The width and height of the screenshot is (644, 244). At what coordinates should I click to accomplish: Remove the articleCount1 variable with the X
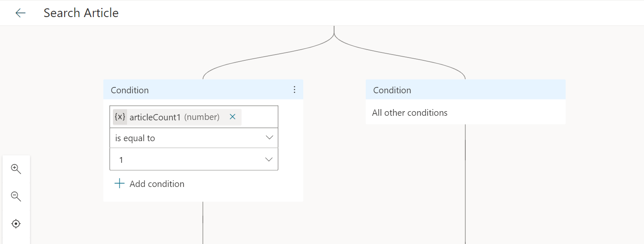(x=232, y=117)
